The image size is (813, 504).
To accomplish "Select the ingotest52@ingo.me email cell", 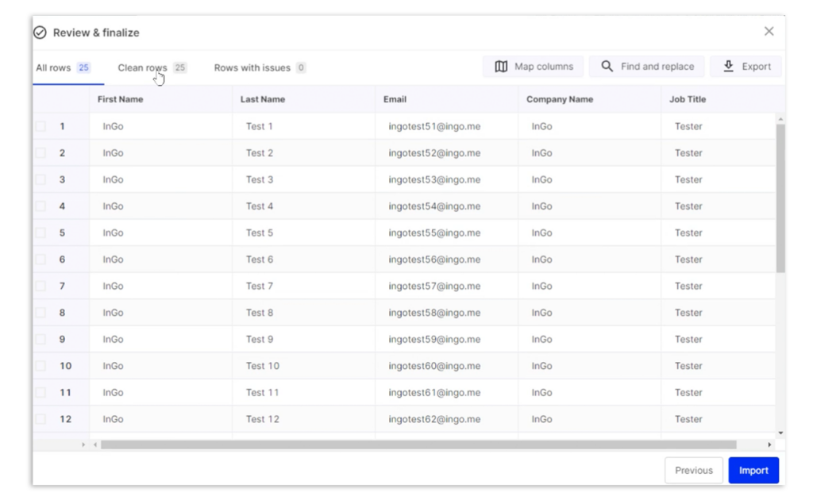I will point(446,153).
